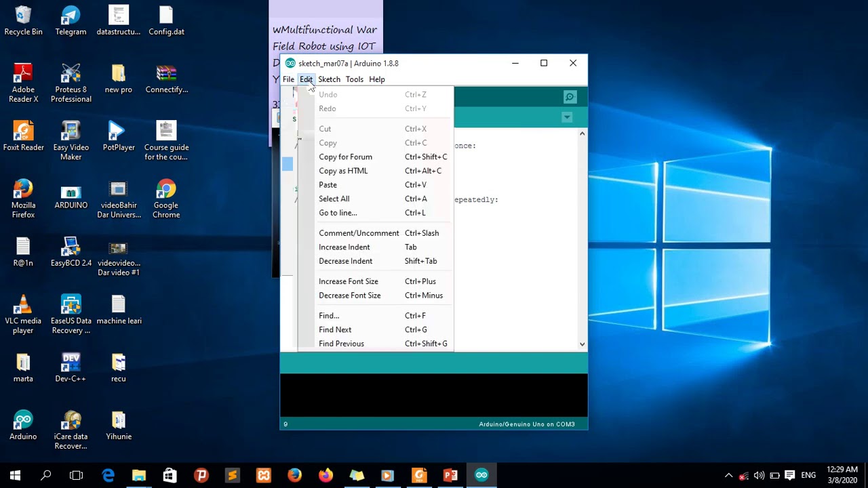Screen dimensions: 868x488
Task: Open the Tools menu
Action: tap(355, 79)
